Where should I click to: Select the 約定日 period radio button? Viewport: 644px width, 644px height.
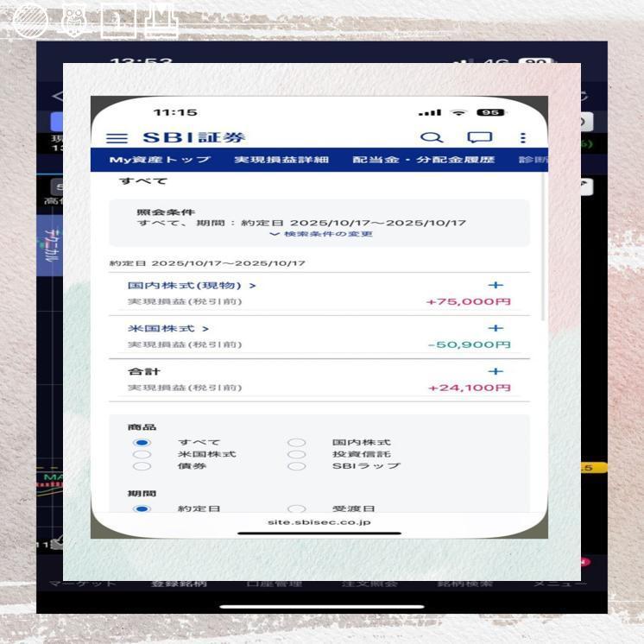142,508
